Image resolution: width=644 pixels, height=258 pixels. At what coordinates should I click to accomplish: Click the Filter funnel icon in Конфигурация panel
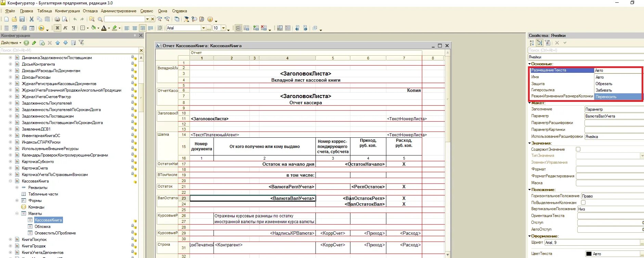[x=81, y=43]
